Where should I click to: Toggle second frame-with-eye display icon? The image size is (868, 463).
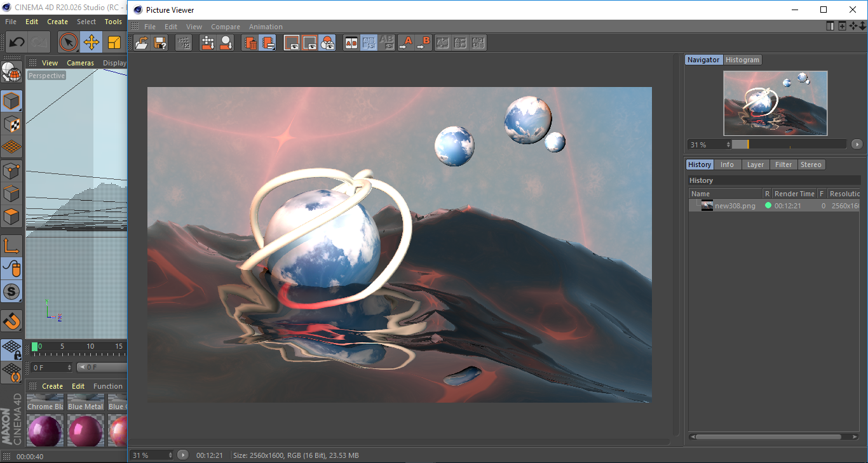tap(309, 43)
